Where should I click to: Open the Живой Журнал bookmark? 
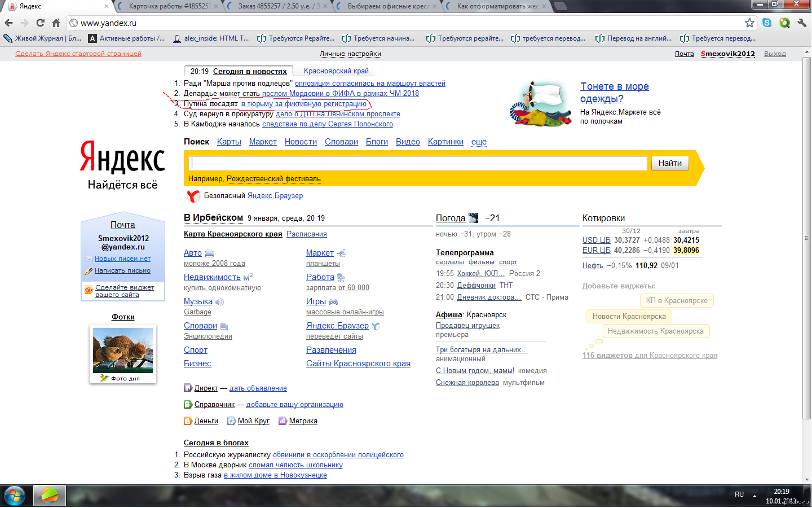coord(43,38)
